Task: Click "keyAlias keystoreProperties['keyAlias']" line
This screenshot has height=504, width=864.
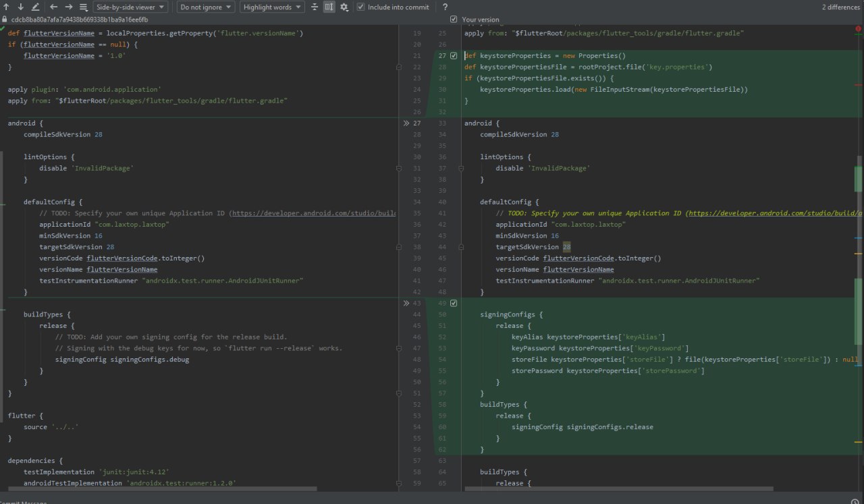Action: point(589,337)
